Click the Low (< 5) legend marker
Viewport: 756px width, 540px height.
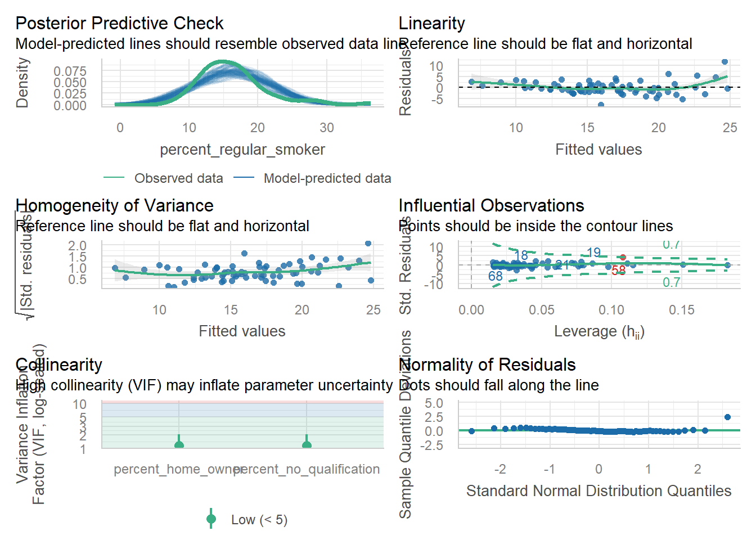tap(211, 519)
